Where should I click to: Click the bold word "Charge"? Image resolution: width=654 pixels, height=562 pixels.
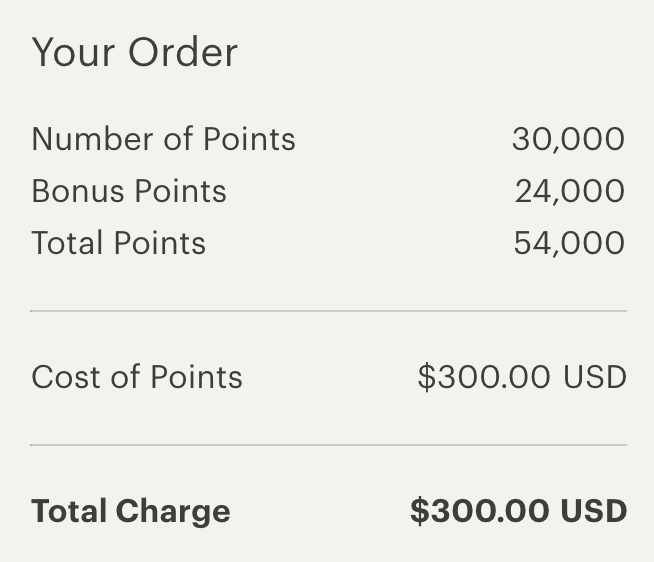coord(173,513)
